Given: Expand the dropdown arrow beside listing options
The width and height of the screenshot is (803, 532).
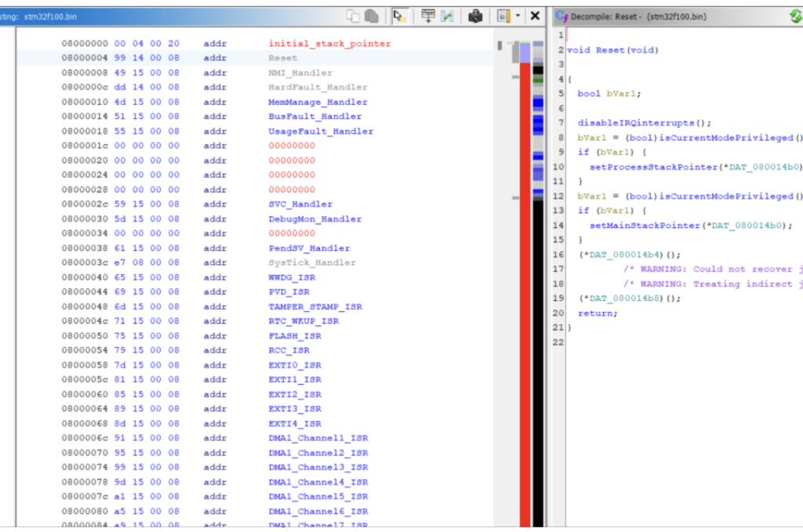Looking at the screenshot, I should (518, 16).
